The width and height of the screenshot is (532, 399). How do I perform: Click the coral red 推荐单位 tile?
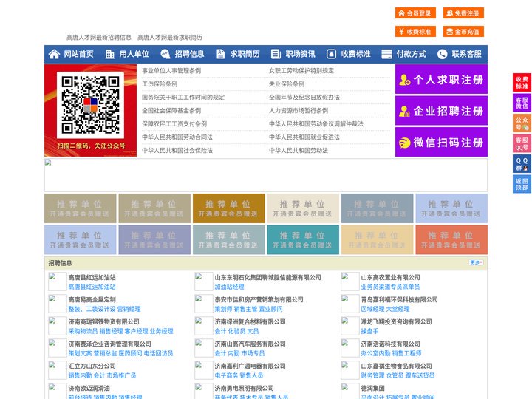(451, 239)
